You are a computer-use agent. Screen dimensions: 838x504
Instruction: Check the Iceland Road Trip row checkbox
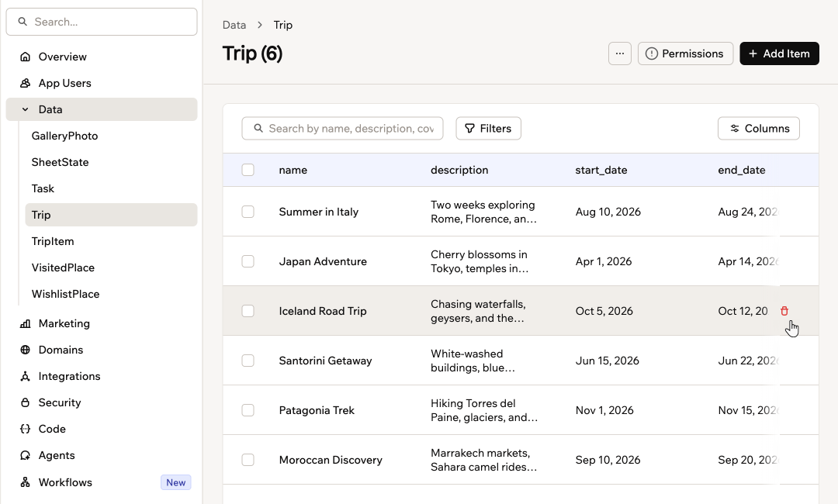(x=248, y=311)
